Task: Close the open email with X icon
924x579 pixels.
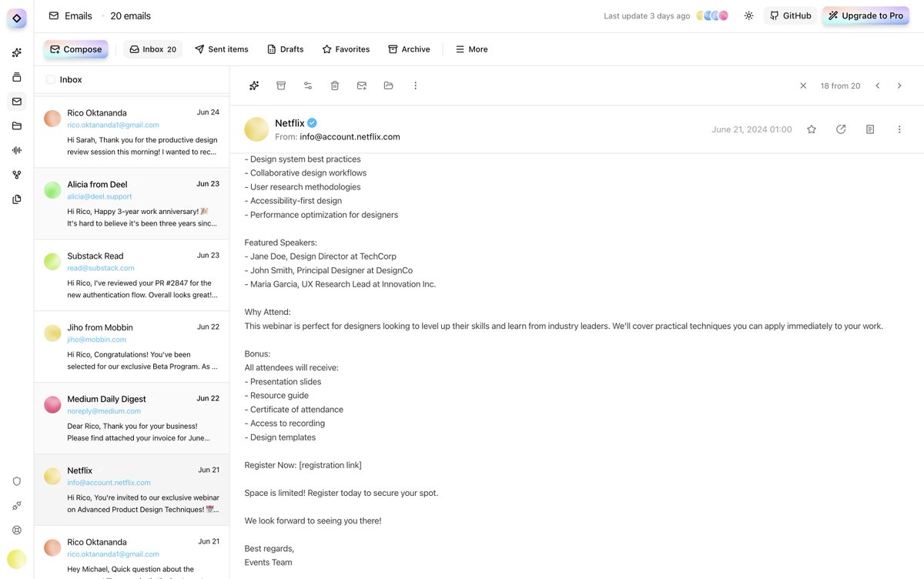Action: pyautogui.click(x=803, y=85)
